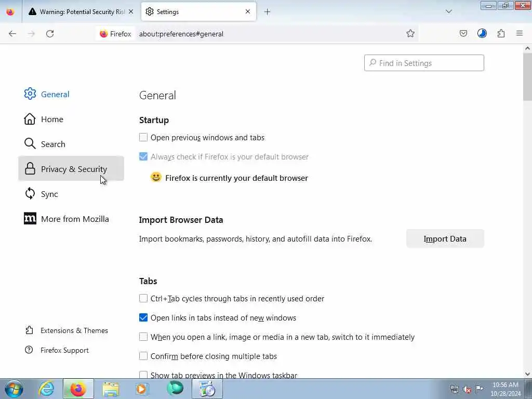Close the Settings tab

coord(248,11)
